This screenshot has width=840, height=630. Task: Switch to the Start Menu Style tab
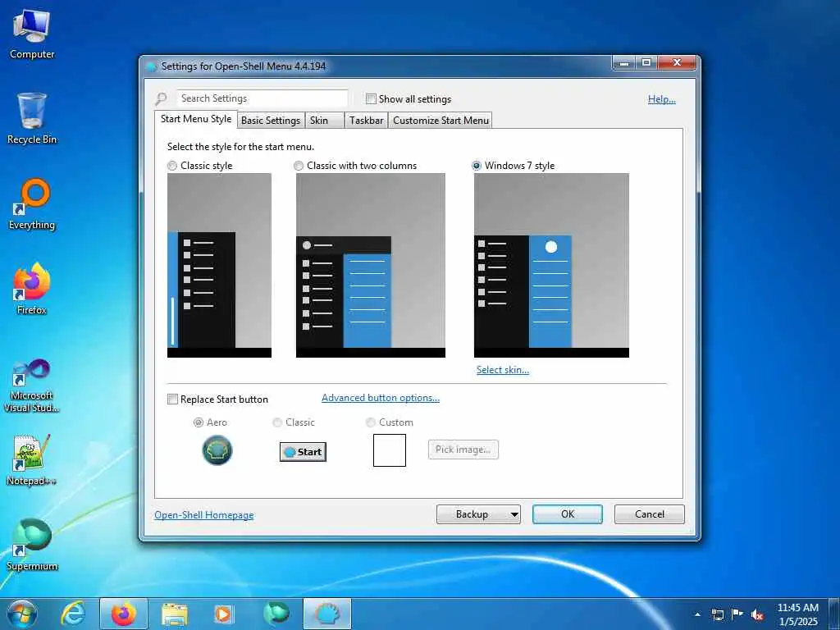(196, 119)
